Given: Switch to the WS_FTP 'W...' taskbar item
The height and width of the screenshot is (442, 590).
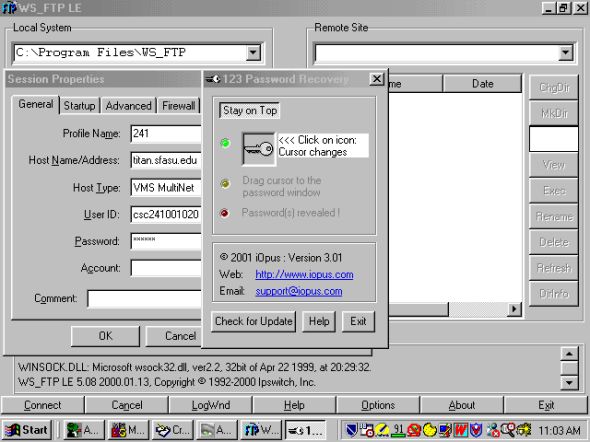Looking at the screenshot, I should coord(261,430).
